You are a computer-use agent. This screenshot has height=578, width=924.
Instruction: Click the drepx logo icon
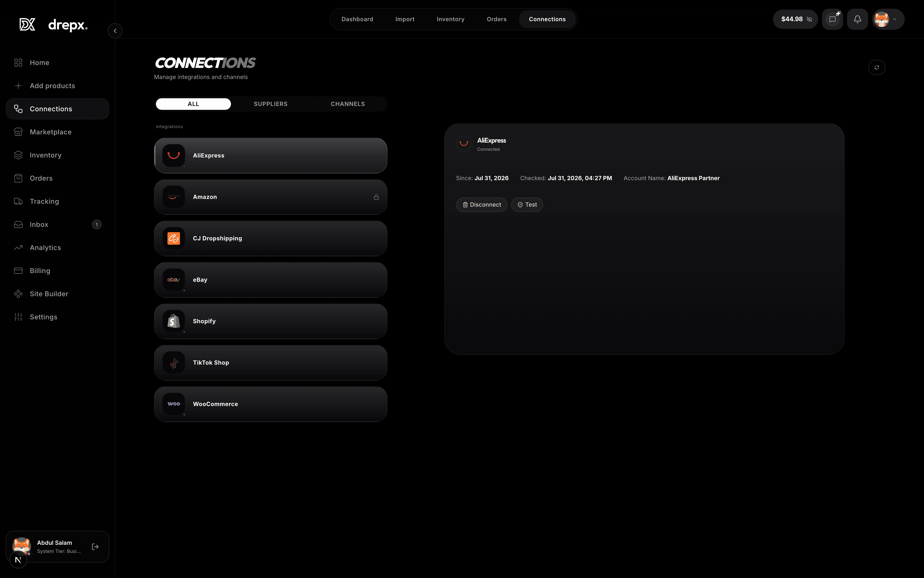click(x=27, y=25)
